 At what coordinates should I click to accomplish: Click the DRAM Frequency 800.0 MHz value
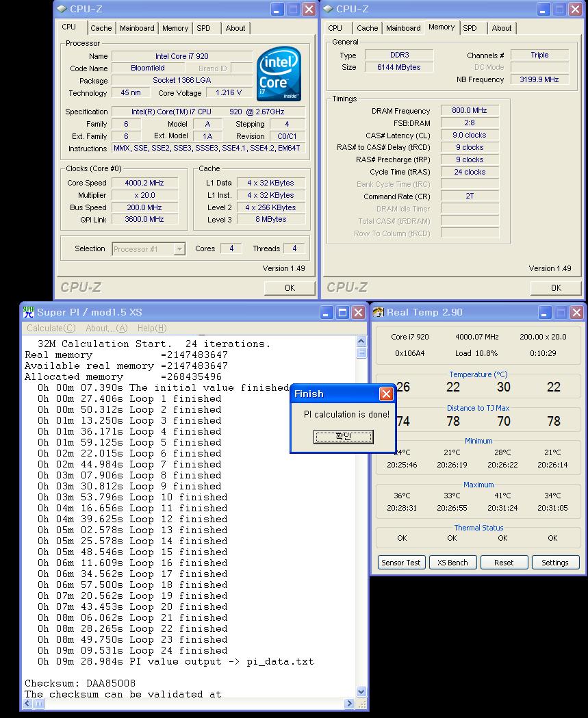470,110
